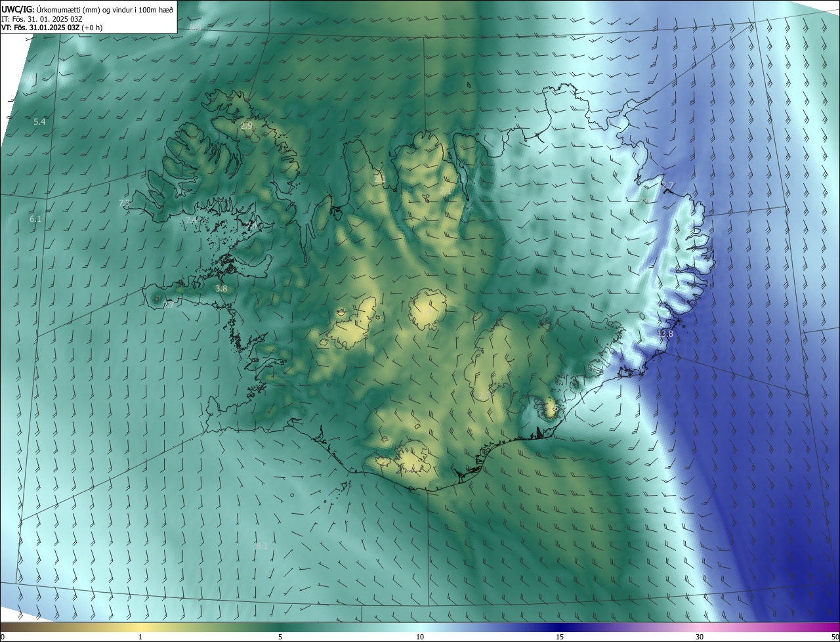Click the '3.8' value label on the map
Viewport: 840px width, 642px height.
(221, 288)
